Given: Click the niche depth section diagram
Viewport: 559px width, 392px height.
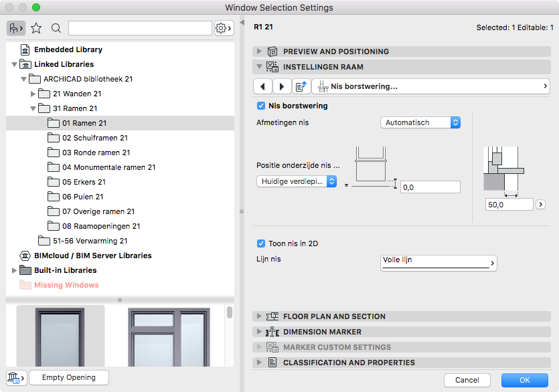Looking at the screenshot, I should click(503, 172).
